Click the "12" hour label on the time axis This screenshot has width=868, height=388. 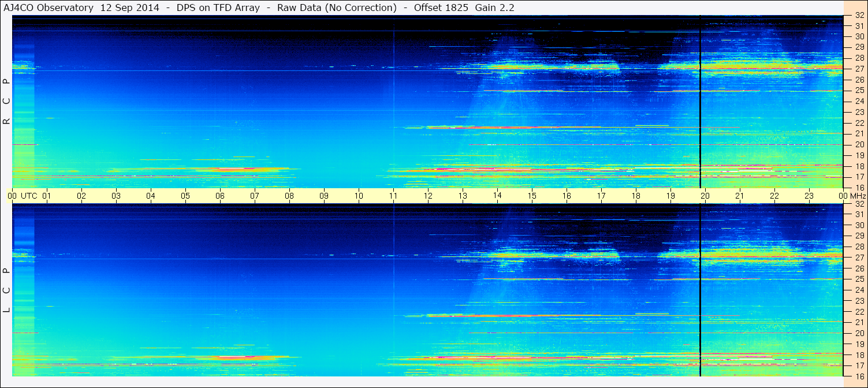point(428,196)
